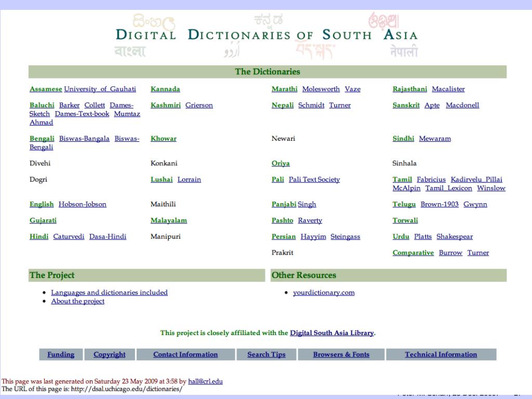532x399 pixels.
Task: Click the Turner link beside Nepali
Action: (x=340, y=105)
